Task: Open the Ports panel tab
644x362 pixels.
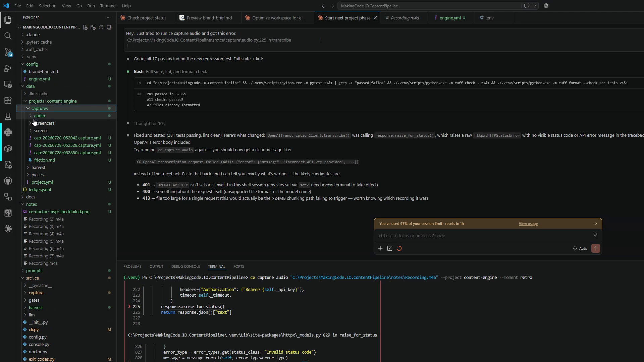Action: pyautogui.click(x=238, y=266)
